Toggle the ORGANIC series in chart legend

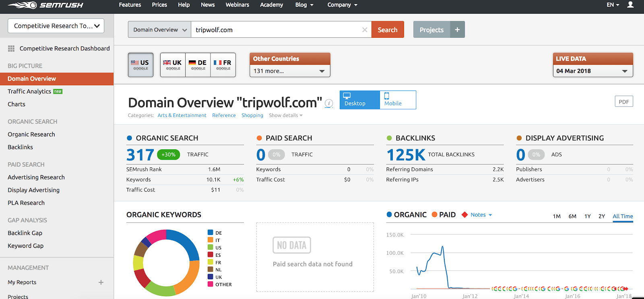[x=406, y=215]
